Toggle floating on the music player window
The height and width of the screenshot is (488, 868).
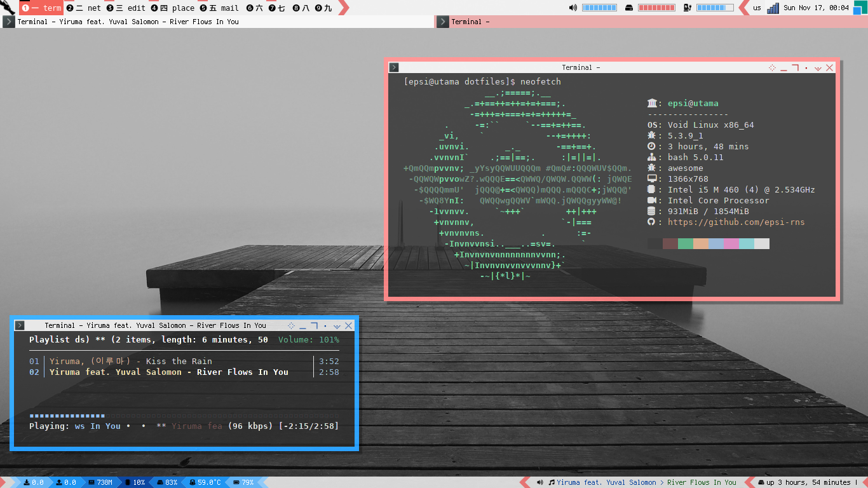pyautogui.click(x=291, y=325)
